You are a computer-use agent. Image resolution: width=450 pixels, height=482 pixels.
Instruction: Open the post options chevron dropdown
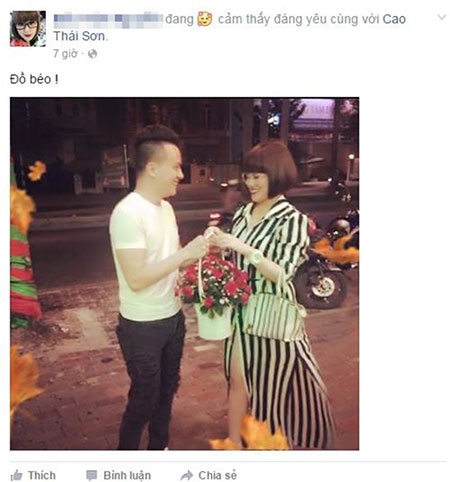click(442, 17)
